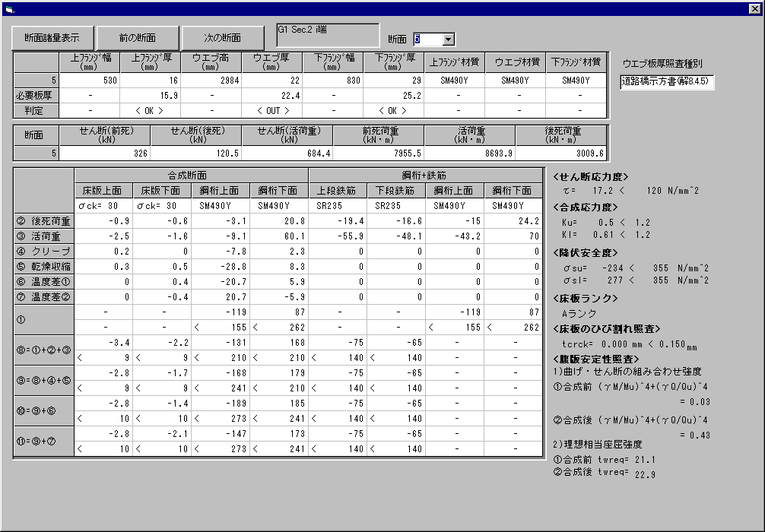Screen dimensions: 765x532
Task: Go to previous section with 前の断面
Action: tap(138, 37)
